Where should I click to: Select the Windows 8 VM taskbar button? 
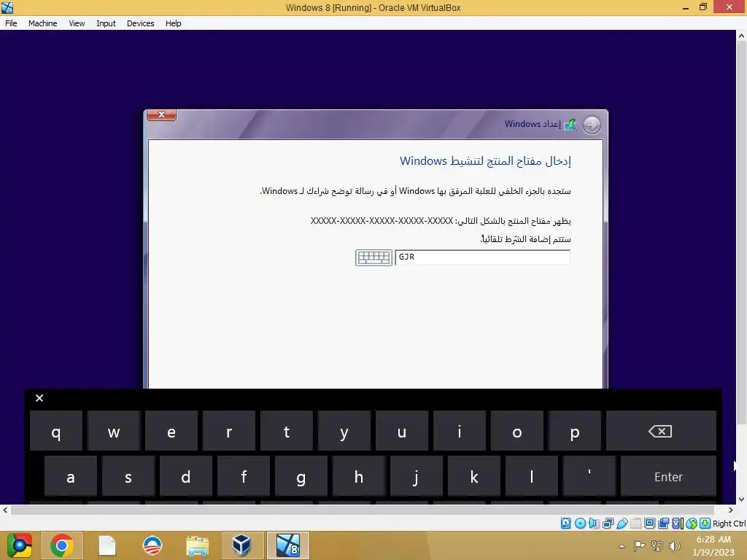pyautogui.click(x=287, y=545)
